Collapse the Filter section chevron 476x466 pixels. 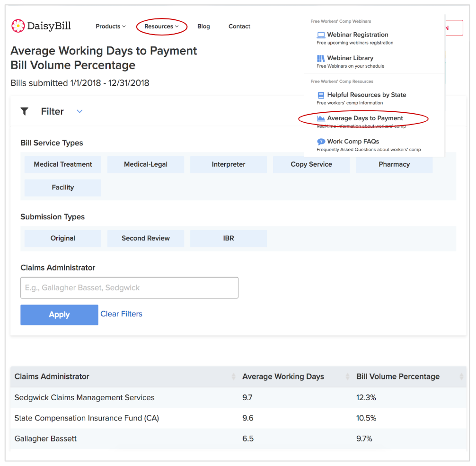click(x=79, y=111)
